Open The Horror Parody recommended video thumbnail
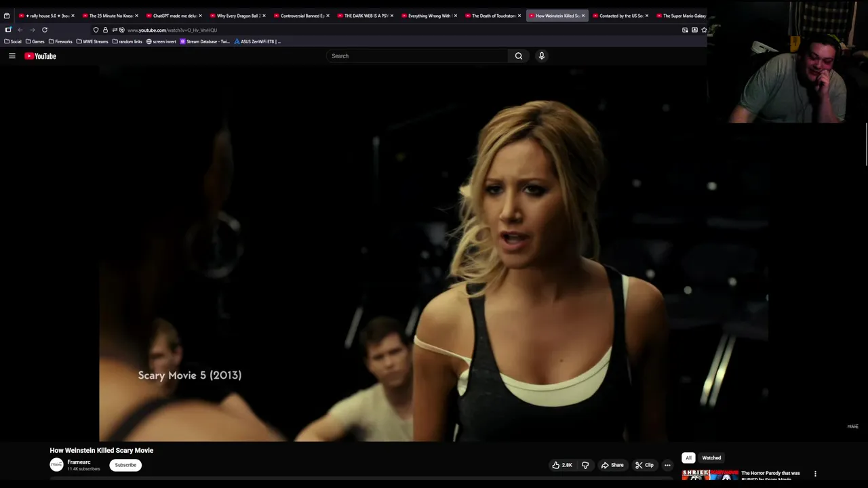The height and width of the screenshot is (488, 868). click(710, 474)
